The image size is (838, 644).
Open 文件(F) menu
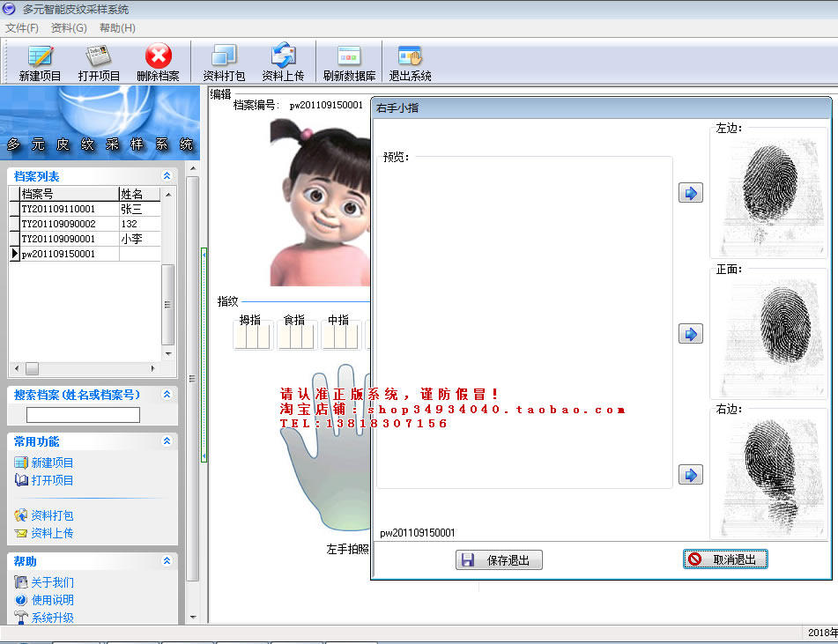(22, 28)
